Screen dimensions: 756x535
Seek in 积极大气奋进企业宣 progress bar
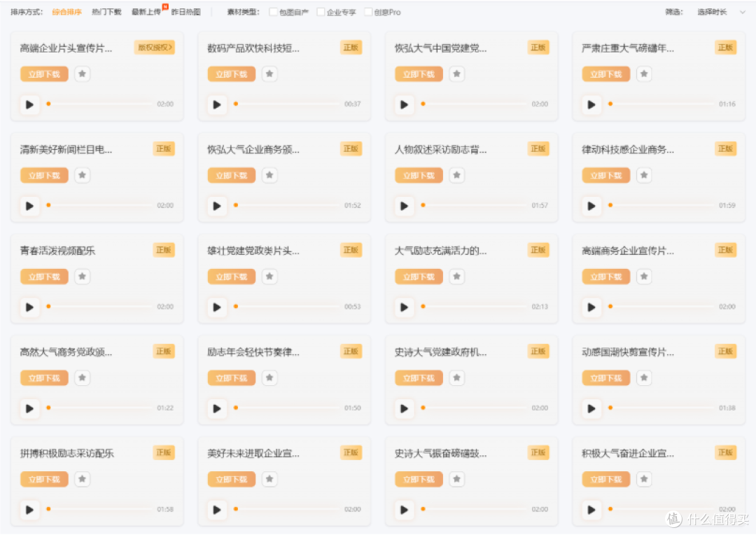[x=661, y=509]
